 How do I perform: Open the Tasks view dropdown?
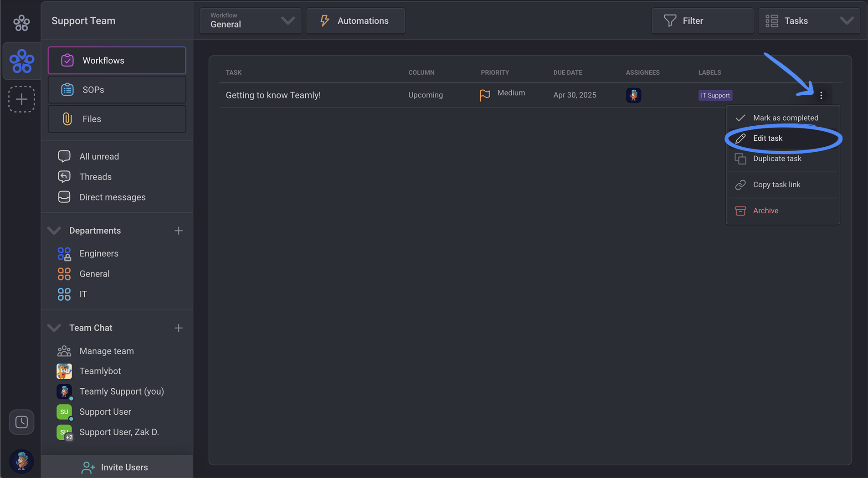click(809, 21)
